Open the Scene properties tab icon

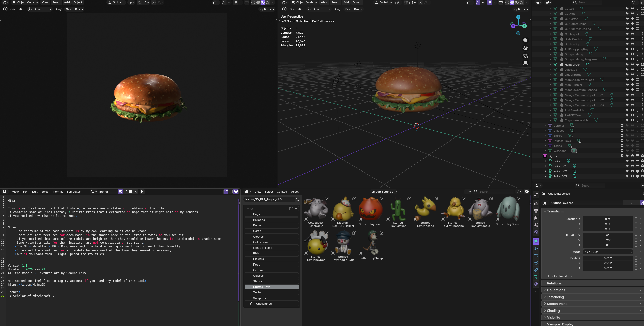click(536, 225)
